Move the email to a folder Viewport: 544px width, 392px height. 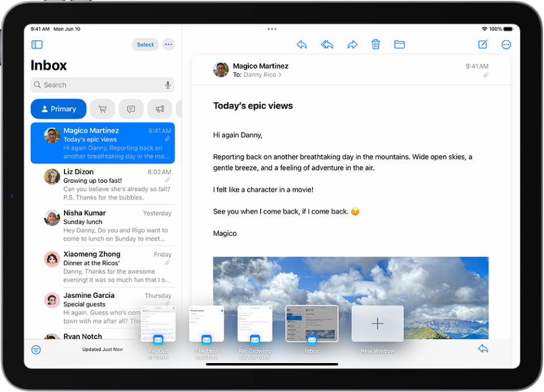pyautogui.click(x=399, y=44)
